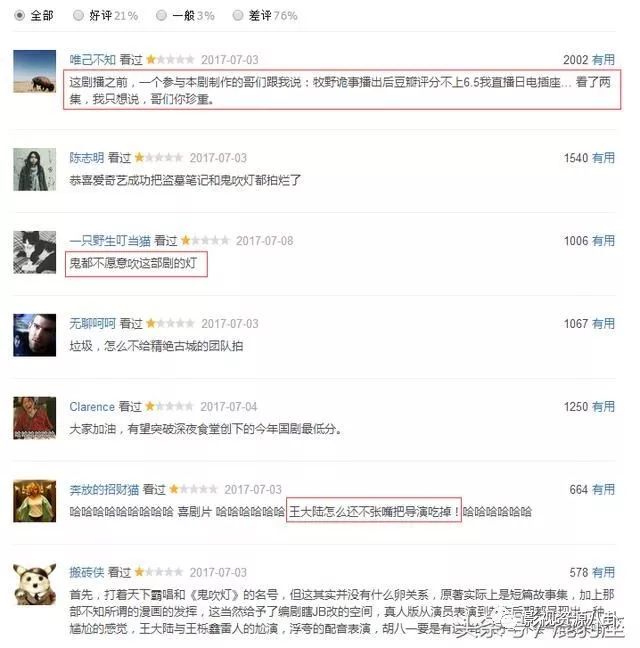The height and width of the screenshot is (648, 640).
Task: Select the 全部 radio button
Action: (19, 16)
